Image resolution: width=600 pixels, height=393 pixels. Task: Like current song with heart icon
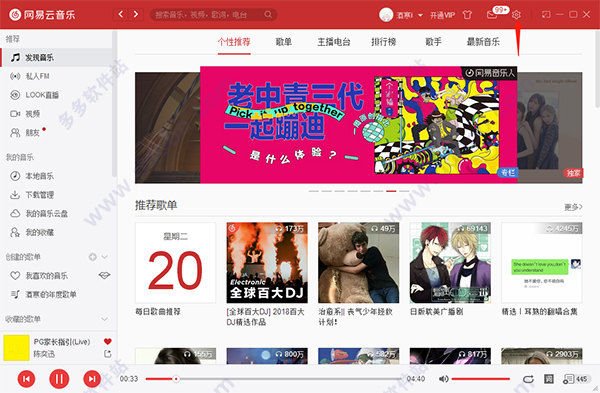[x=108, y=341]
